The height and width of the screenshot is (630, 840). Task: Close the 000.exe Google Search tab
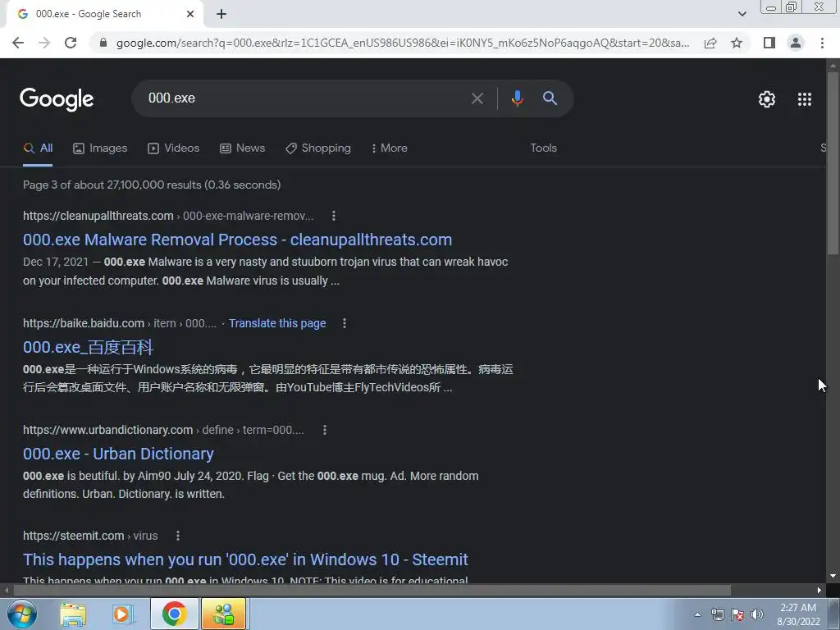tap(190, 14)
